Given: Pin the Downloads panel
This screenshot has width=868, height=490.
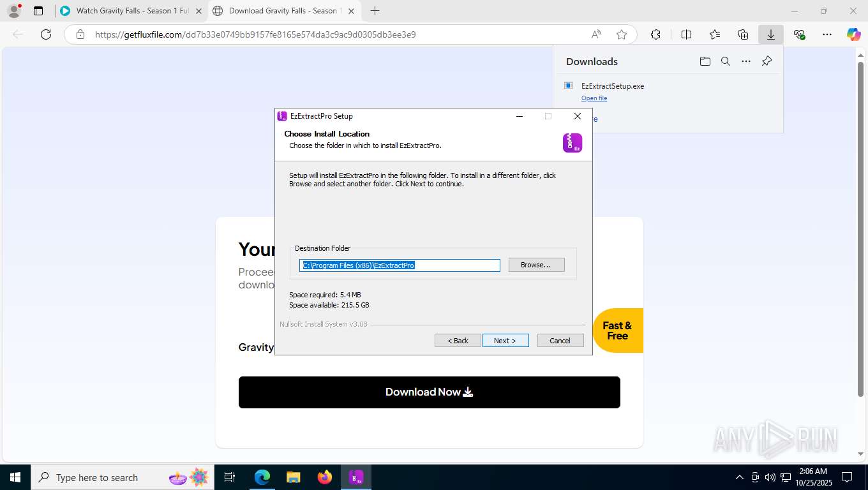Looking at the screenshot, I should click(x=767, y=61).
